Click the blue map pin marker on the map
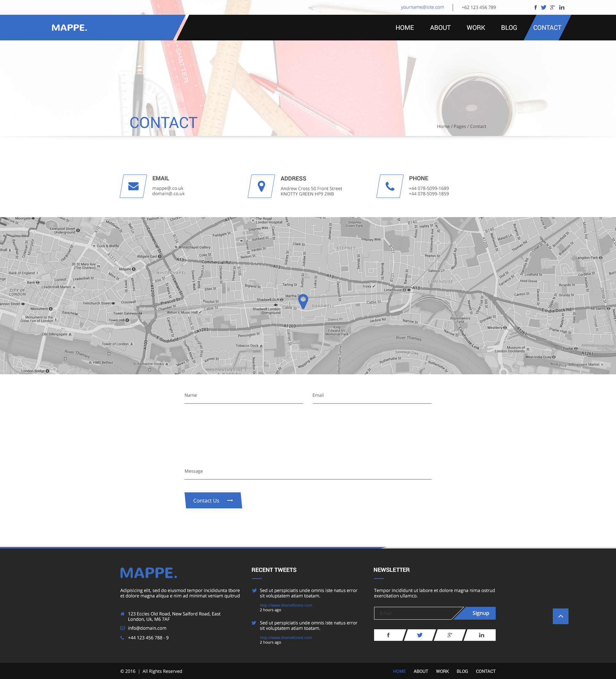 point(303,301)
